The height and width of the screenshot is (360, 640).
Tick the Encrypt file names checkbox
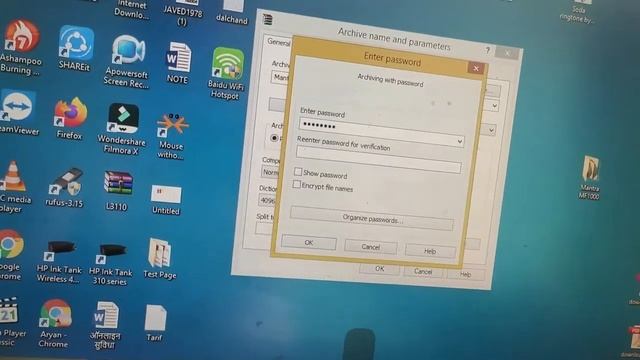[x=297, y=184]
